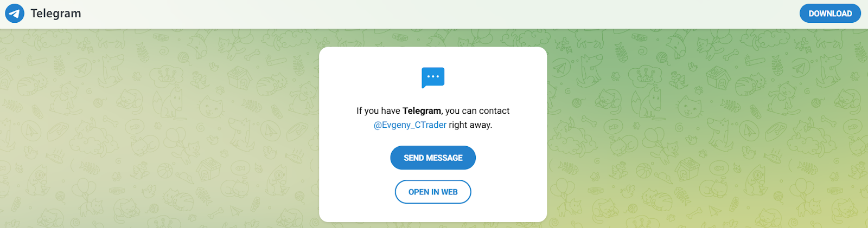The width and height of the screenshot is (868, 228).
Task: Click the "right away." text
Action: tap(470, 125)
